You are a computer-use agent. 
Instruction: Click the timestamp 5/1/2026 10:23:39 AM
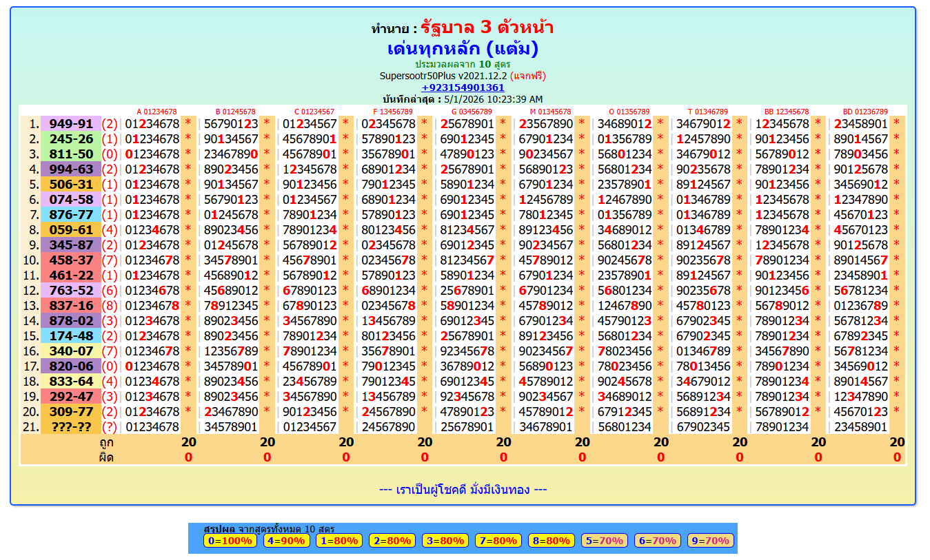494,99
